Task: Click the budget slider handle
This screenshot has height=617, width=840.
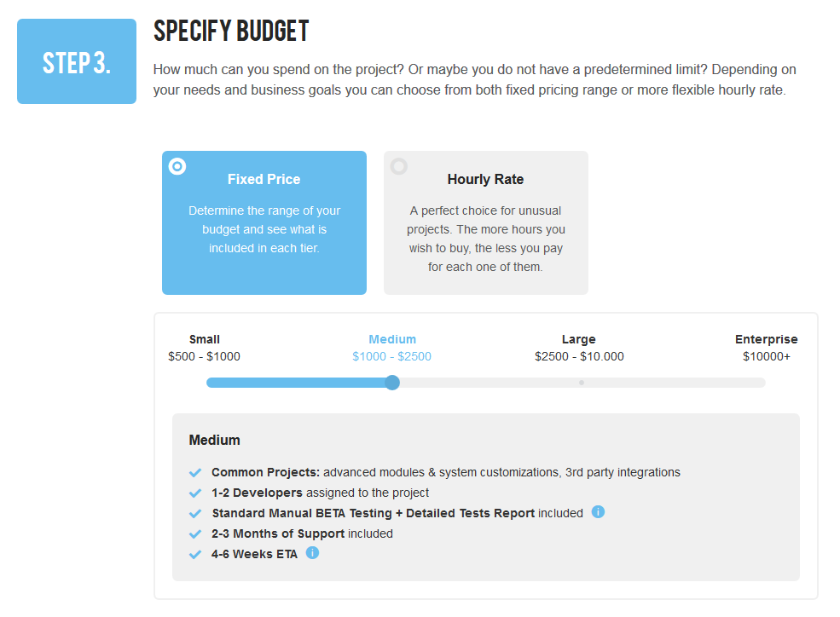Action: point(392,383)
